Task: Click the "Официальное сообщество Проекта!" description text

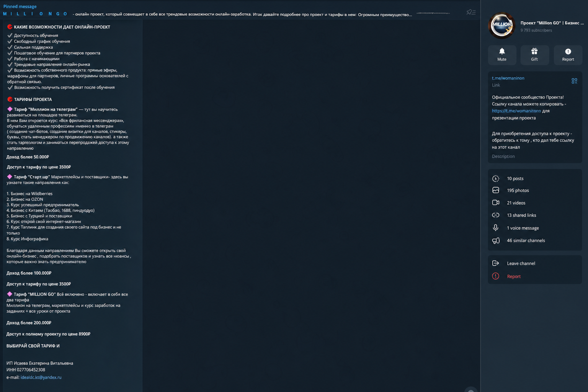Action: (528, 97)
